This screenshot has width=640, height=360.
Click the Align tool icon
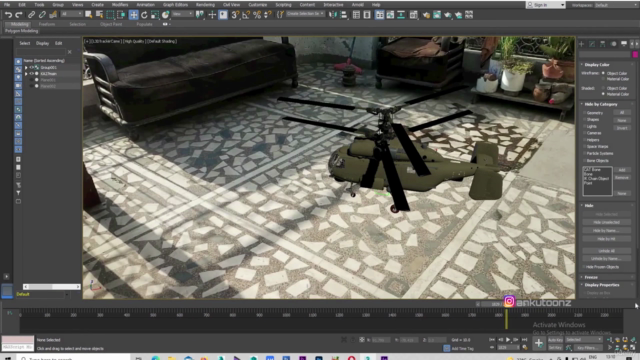[344, 15]
